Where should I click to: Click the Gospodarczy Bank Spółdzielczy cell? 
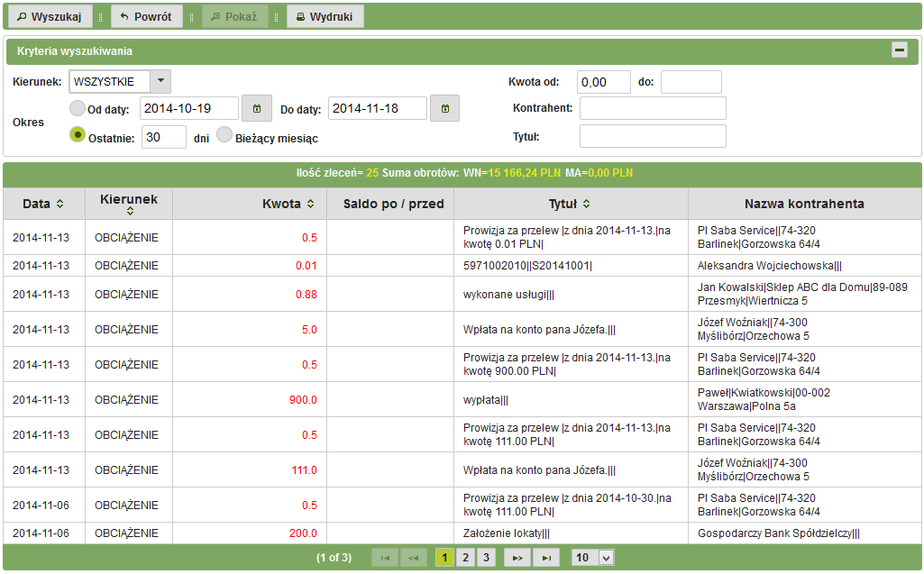pos(805,533)
